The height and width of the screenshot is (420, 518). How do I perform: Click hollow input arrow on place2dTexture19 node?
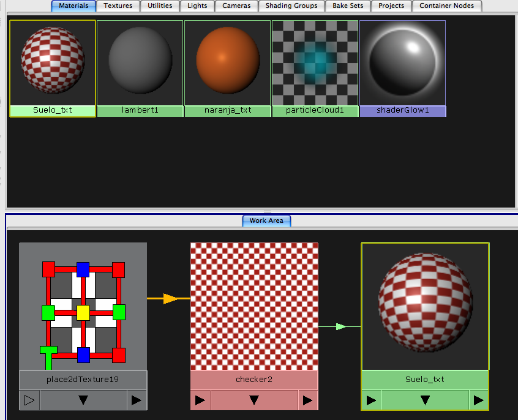pyautogui.click(x=28, y=400)
